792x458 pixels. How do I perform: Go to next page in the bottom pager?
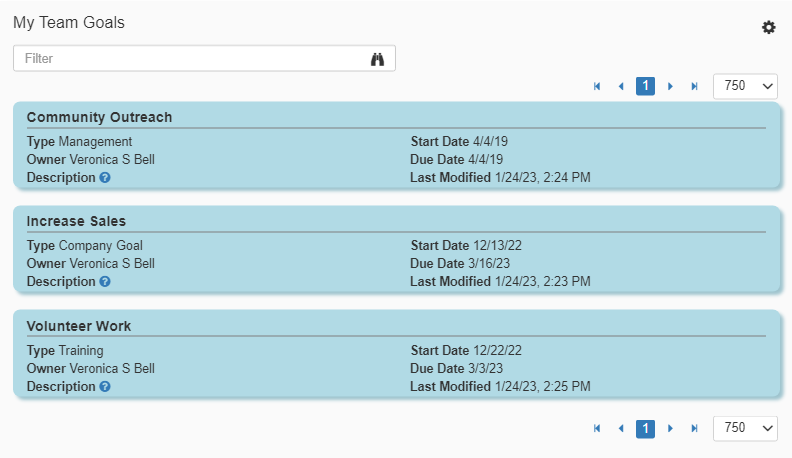[670, 428]
